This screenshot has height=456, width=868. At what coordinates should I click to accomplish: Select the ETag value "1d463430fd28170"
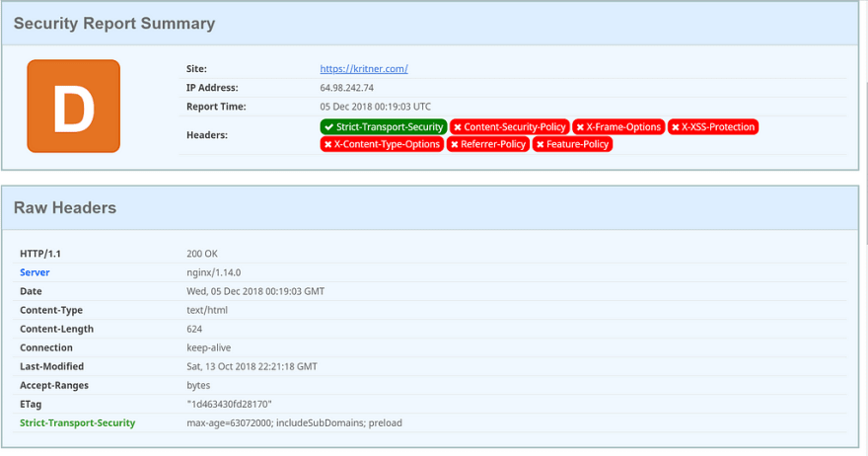[x=229, y=404]
